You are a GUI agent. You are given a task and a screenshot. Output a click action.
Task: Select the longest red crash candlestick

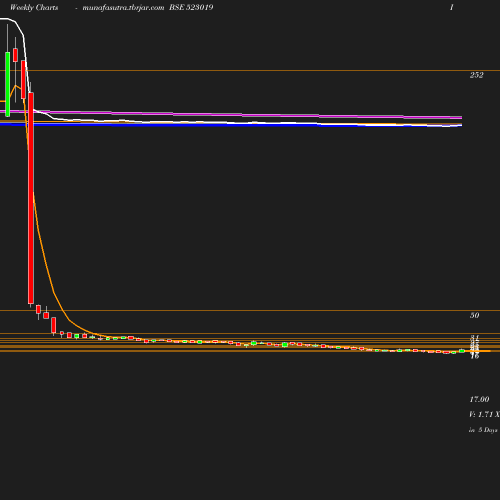31,198
